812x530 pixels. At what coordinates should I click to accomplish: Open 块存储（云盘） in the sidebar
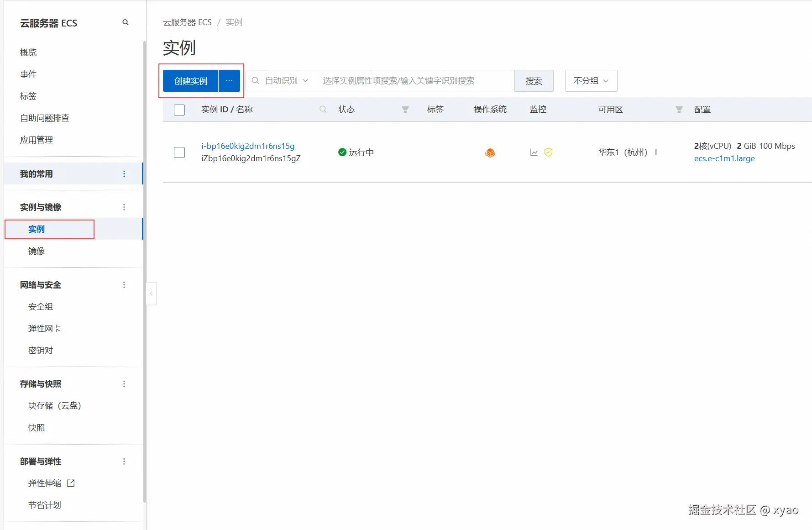(55, 406)
